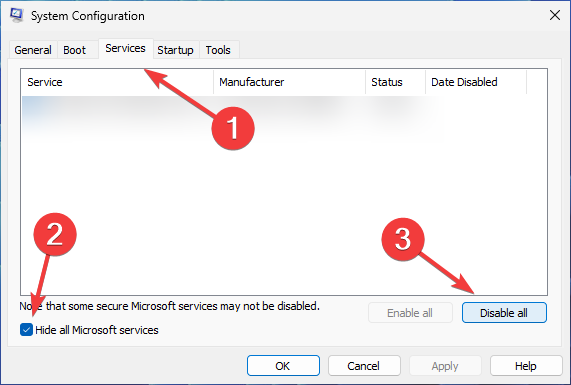Image resolution: width=571 pixels, height=385 pixels.
Task: Click Cancel to discard changes
Action: point(364,365)
